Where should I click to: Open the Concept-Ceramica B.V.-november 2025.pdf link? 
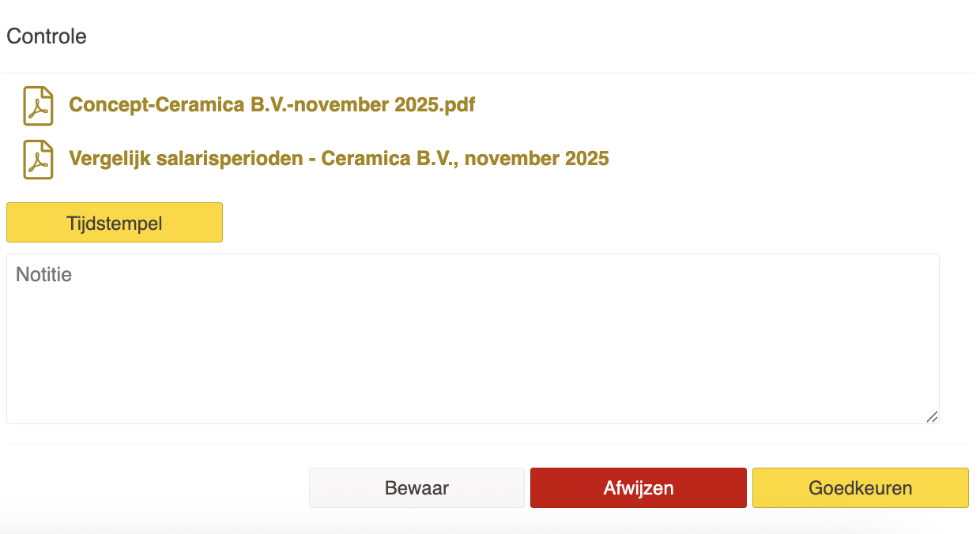pos(272,105)
